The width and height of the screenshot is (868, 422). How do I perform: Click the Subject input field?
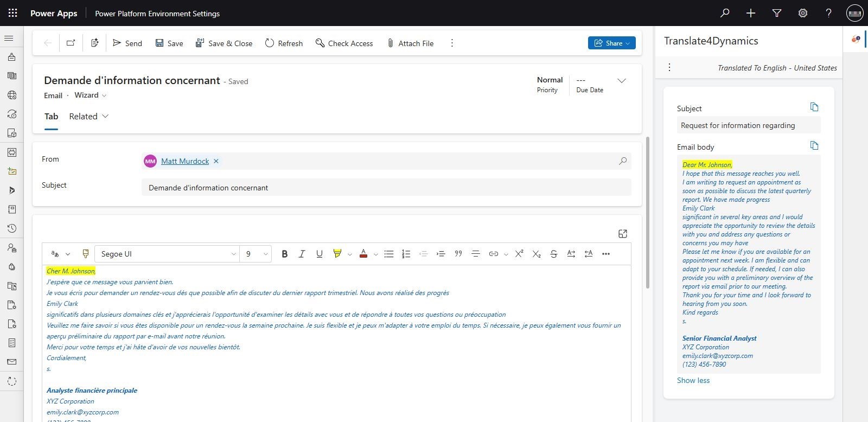pos(386,188)
